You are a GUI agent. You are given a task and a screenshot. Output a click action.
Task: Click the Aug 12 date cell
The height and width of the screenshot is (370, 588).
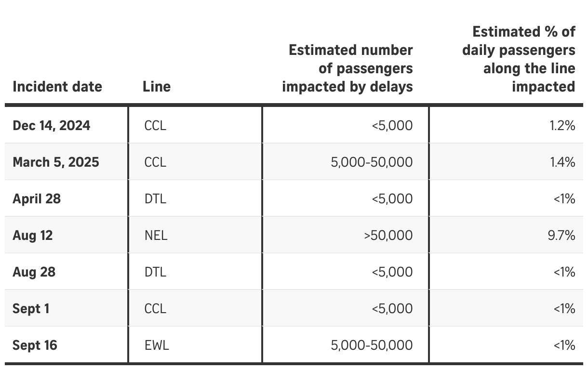click(33, 236)
